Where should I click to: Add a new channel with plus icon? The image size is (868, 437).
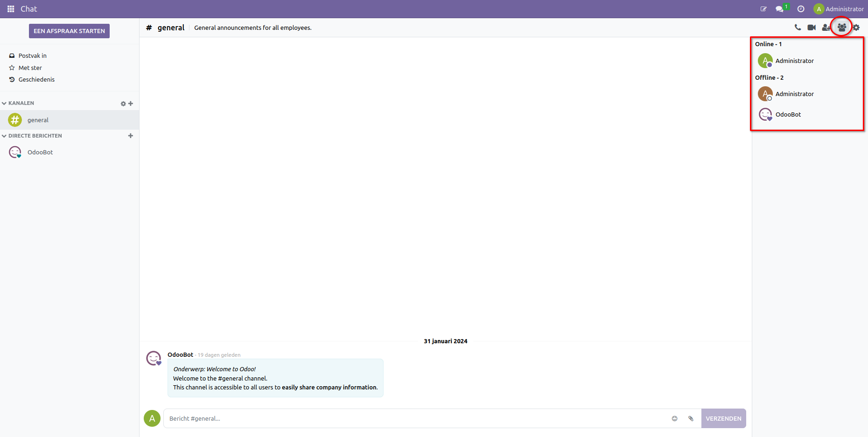[131, 103]
